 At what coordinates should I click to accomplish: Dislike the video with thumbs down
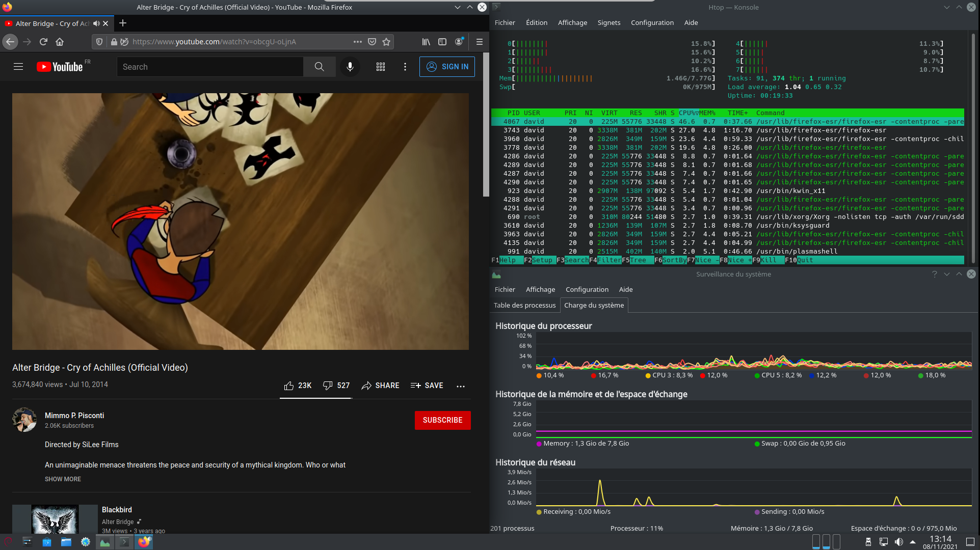(x=328, y=386)
